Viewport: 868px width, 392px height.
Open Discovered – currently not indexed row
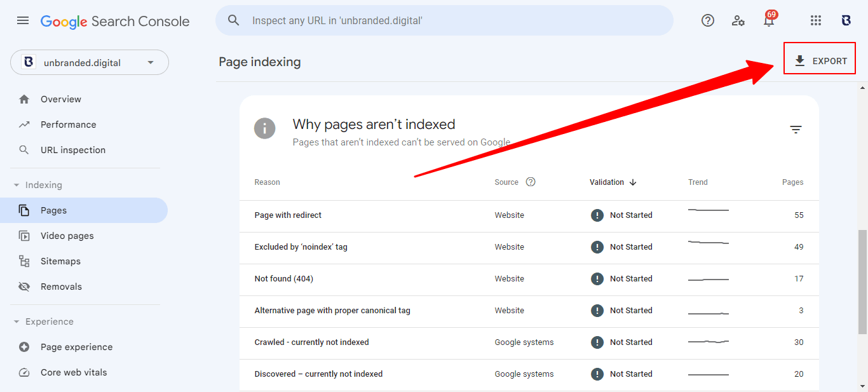[x=529, y=375]
